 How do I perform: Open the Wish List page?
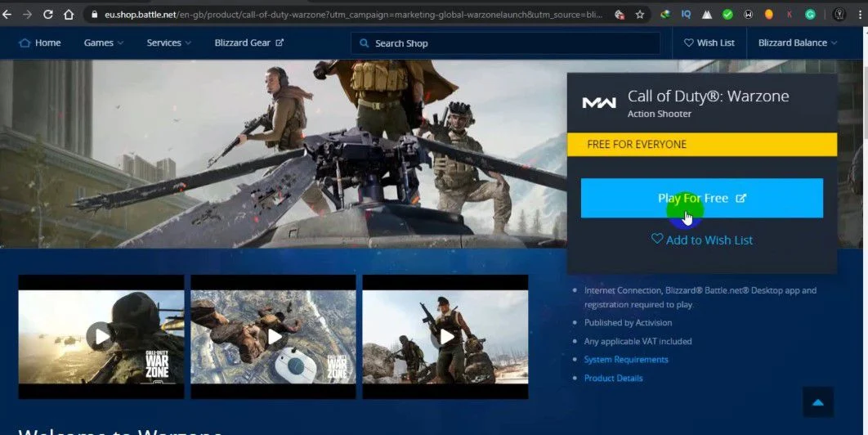click(x=709, y=43)
